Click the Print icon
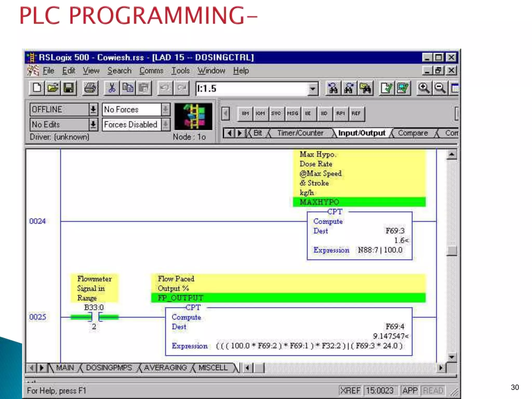This screenshot has width=532, height=399. [90, 88]
